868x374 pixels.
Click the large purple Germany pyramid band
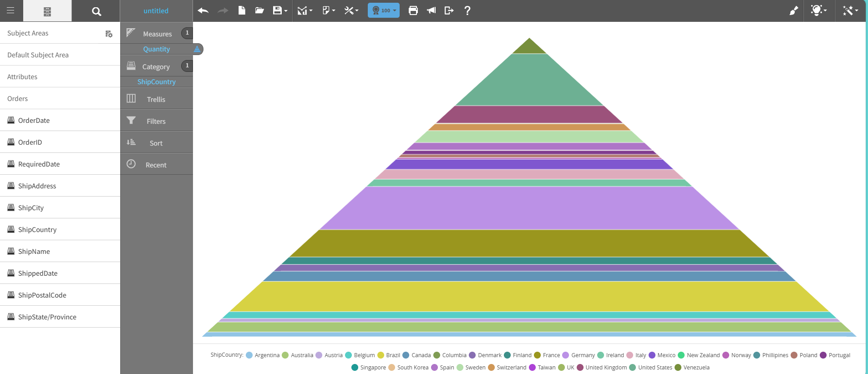point(529,208)
